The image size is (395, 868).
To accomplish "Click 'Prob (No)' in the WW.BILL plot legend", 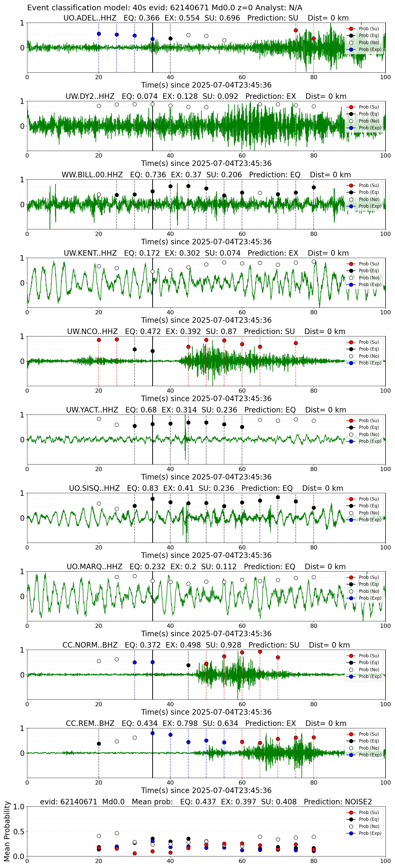I will tap(369, 199).
